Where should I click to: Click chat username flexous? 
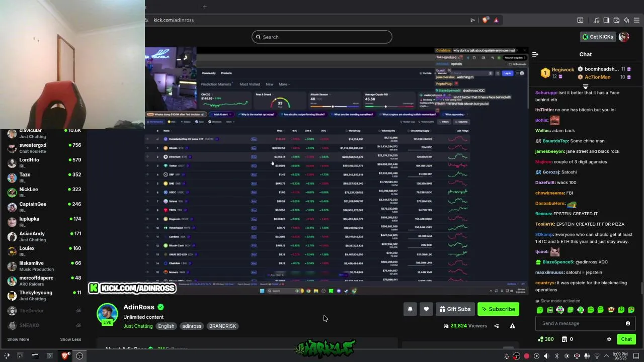543,214
